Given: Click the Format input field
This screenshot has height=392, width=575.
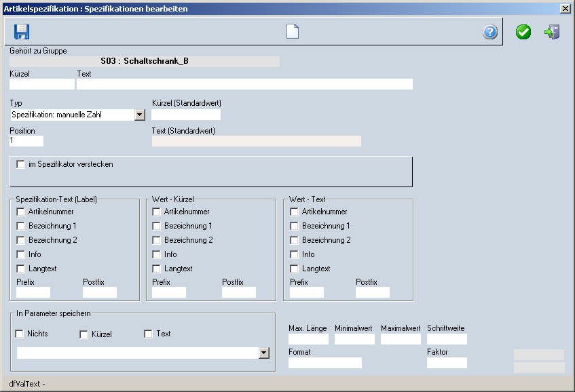Looking at the screenshot, I should [324, 363].
